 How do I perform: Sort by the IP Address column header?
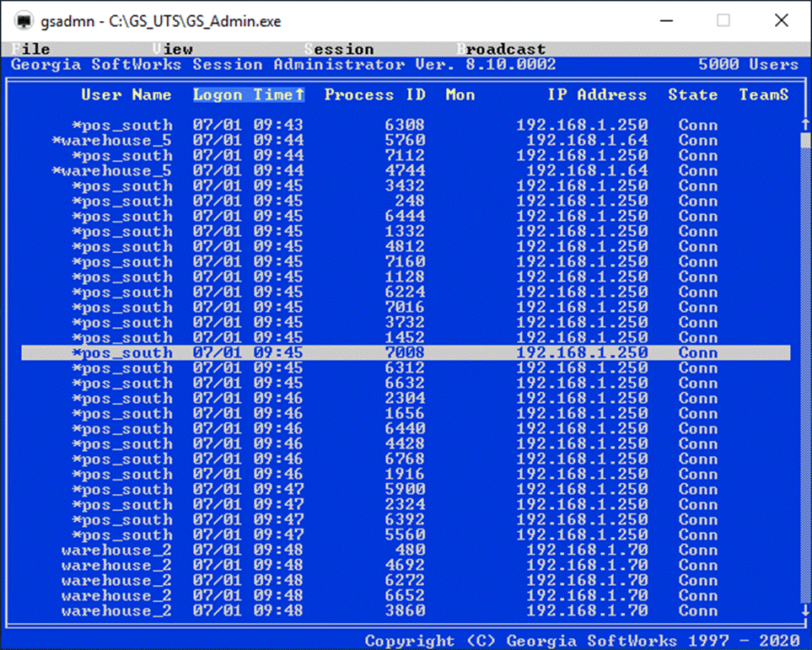[x=597, y=94]
